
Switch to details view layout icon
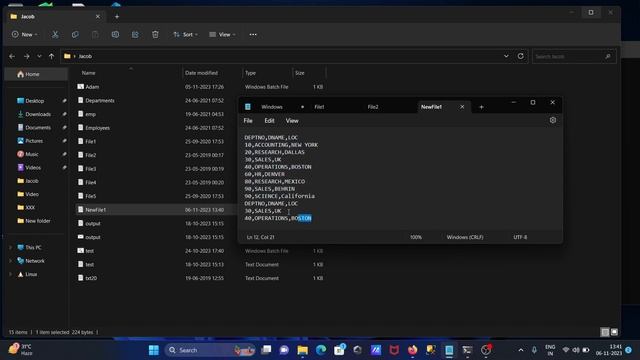click(x=605, y=332)
